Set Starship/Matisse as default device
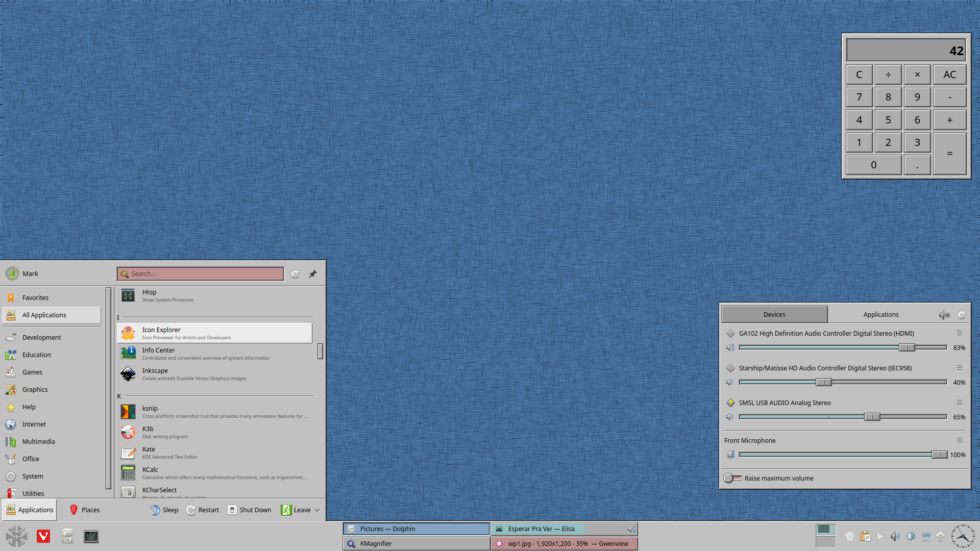 pyautogui.click(x=730, y=368)
